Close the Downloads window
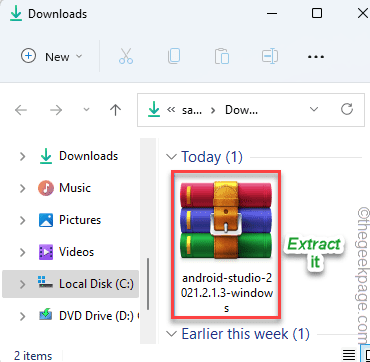The image size is (370, 362). click(363, 13)
